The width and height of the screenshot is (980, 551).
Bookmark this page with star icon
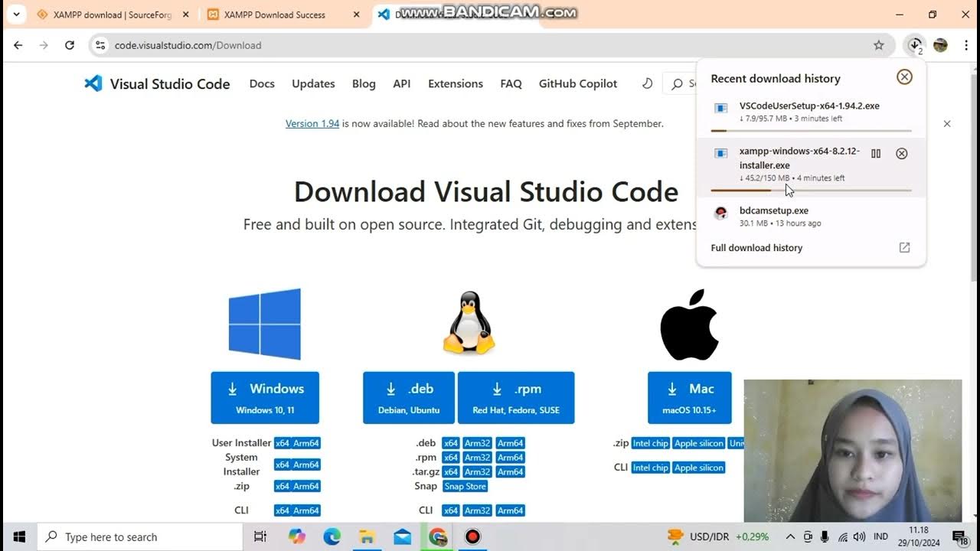tap(879, 45)
